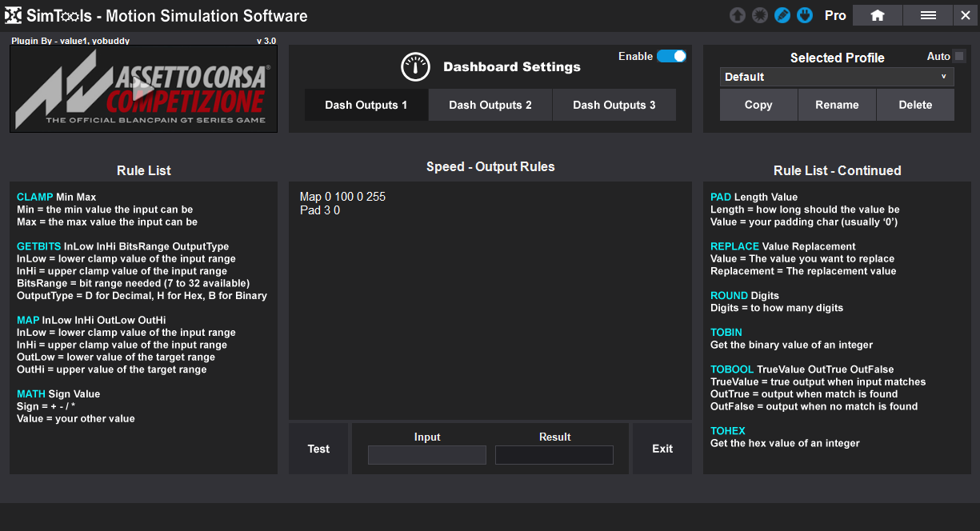Copy the selected profile
The width and height of the screenshot is (980, 531).
click(758, 105)
